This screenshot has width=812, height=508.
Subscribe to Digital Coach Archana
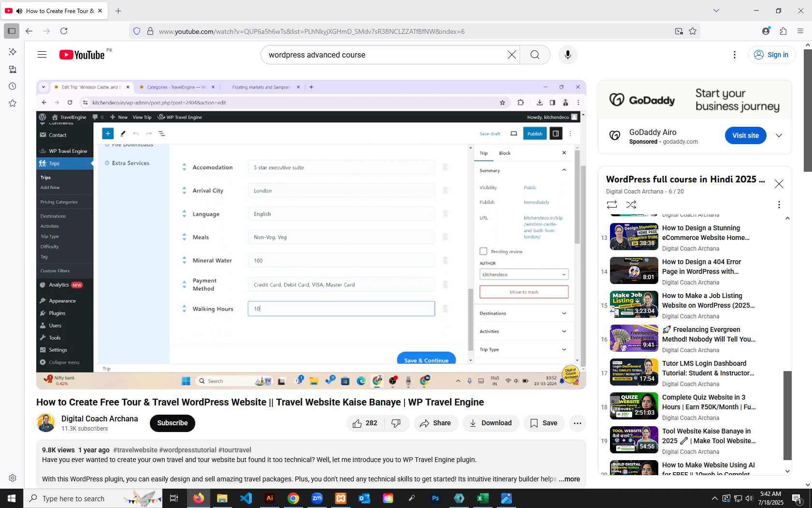(x=172, y=423)
